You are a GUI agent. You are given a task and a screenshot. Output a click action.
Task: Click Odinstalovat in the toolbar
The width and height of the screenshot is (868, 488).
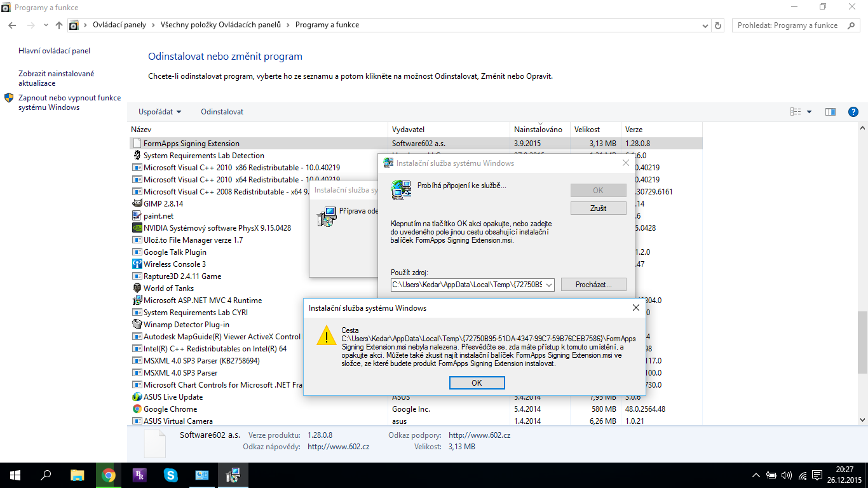coord(222,112)
